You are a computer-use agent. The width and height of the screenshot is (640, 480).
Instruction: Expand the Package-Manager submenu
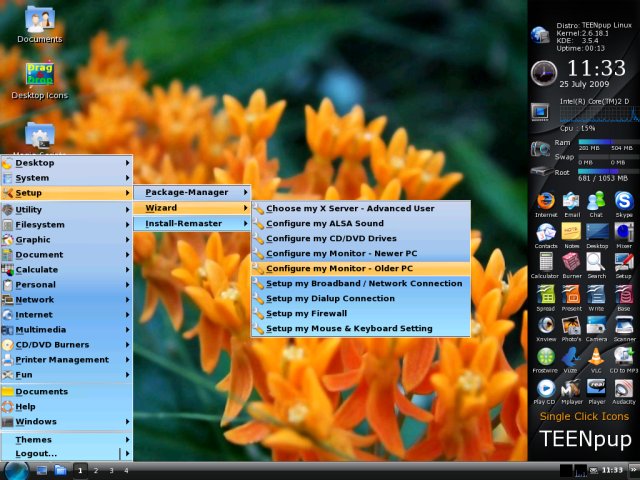click(192, 192)
